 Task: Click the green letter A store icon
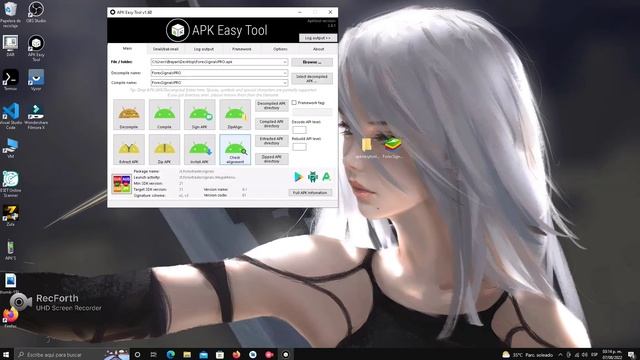click(327, 177)
